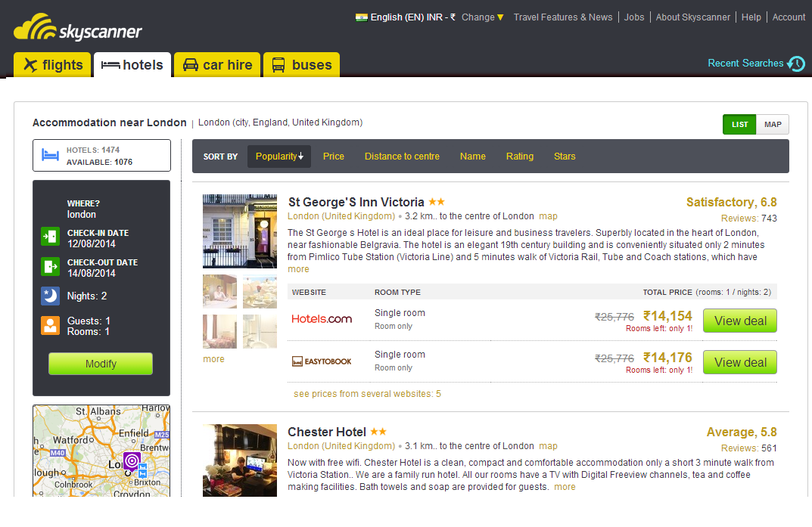Expand see prices from several websites: 5
The image size is (812, 527).
pos(367,394)
